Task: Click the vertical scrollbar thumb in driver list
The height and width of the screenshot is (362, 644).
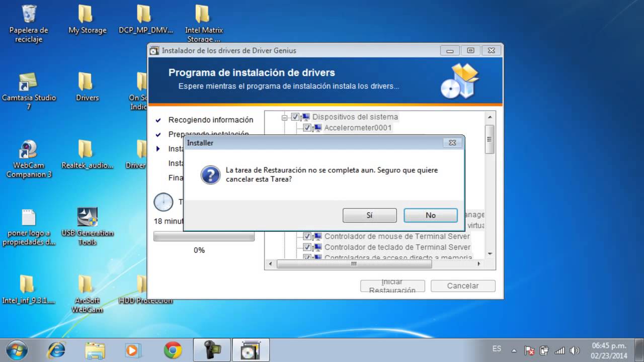Action: point(490,139)
